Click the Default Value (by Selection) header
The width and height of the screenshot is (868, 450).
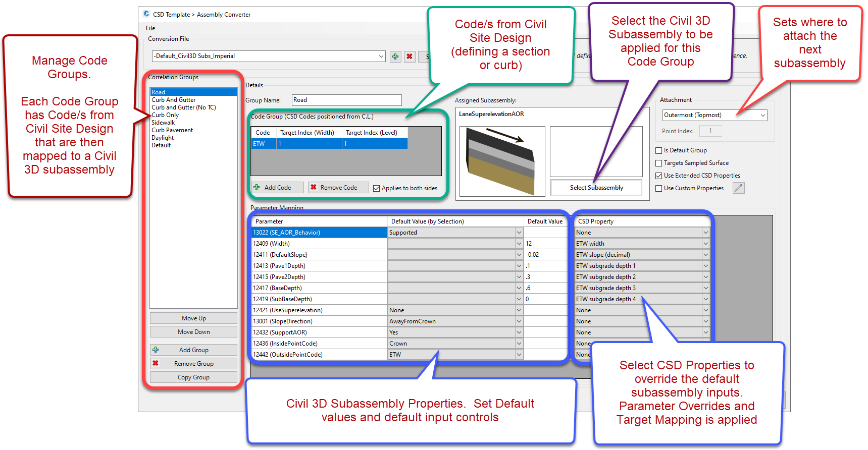(455, 221)
